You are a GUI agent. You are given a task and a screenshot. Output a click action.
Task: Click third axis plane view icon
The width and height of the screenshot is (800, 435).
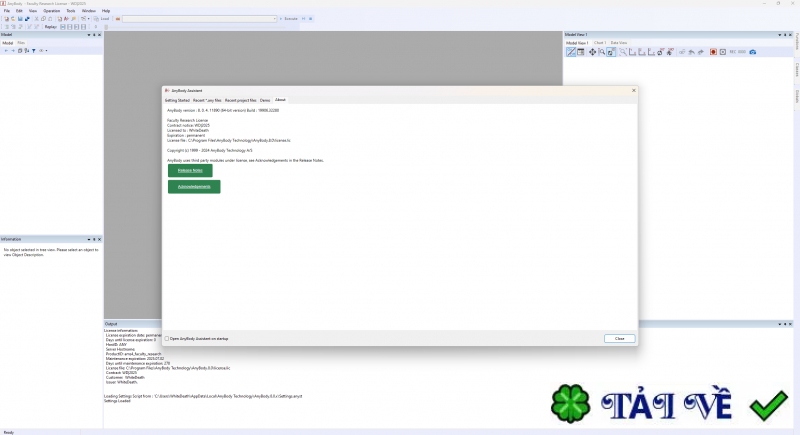click(x=652, y=52)
